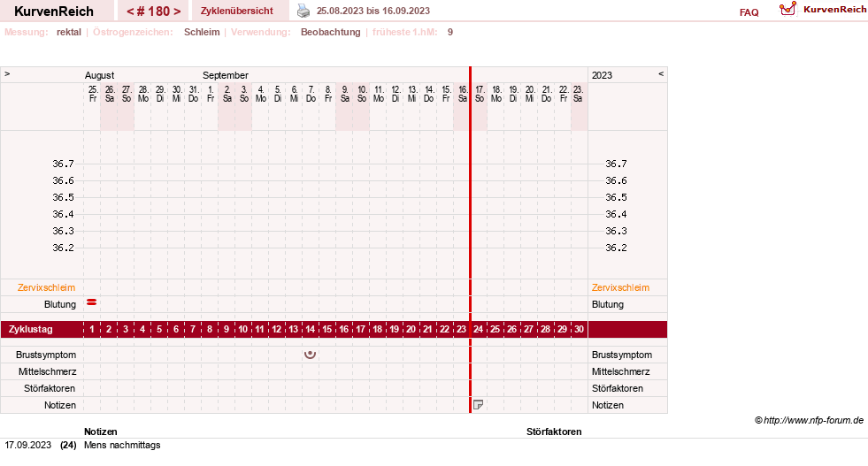Select cycle day 23 in Zyklustag row
This screenshot has height=466, width=868.
pos(461,329)
